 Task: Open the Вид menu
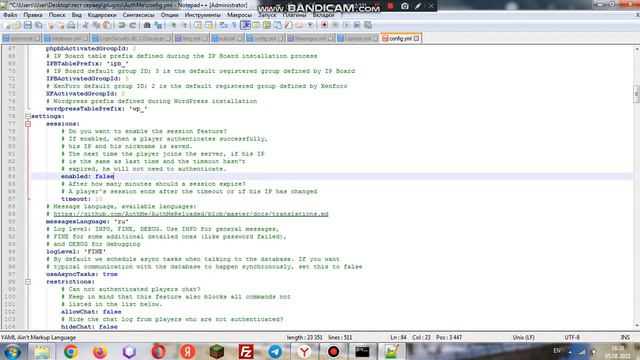click(x=76, y=15)
